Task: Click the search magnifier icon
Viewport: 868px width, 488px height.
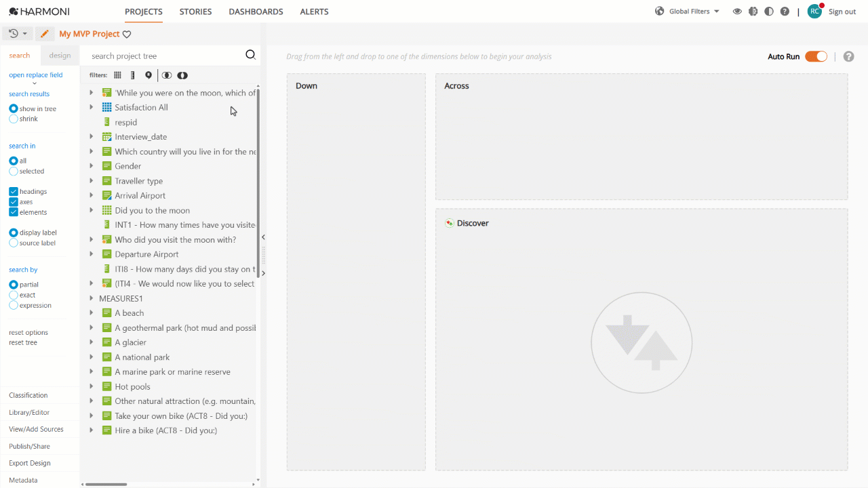Action: click(250, 56)
